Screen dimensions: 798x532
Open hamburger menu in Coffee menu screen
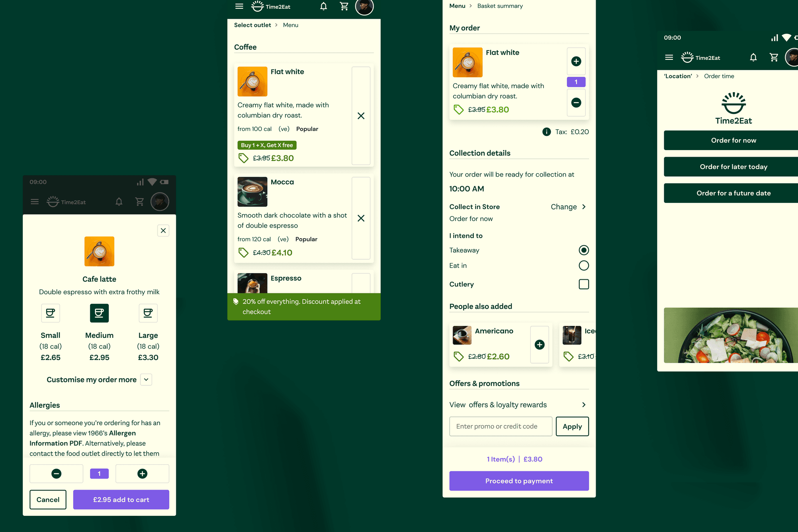pos(239,6)
